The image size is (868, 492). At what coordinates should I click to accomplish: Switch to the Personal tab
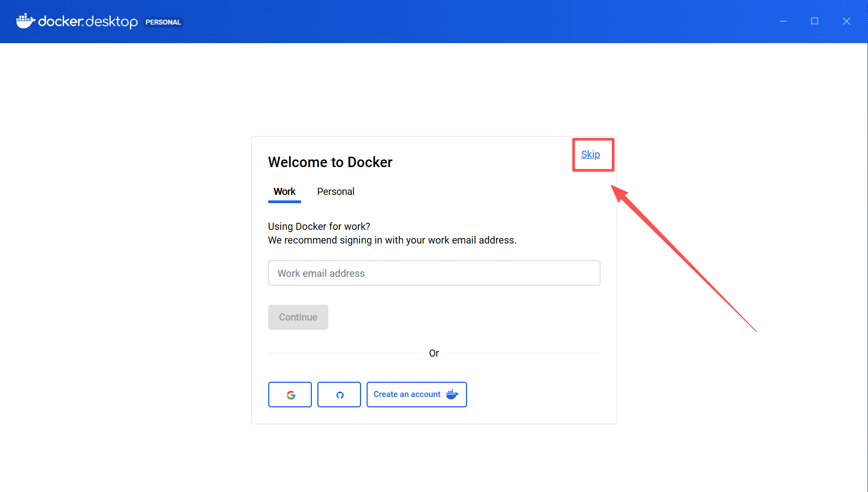336,192
